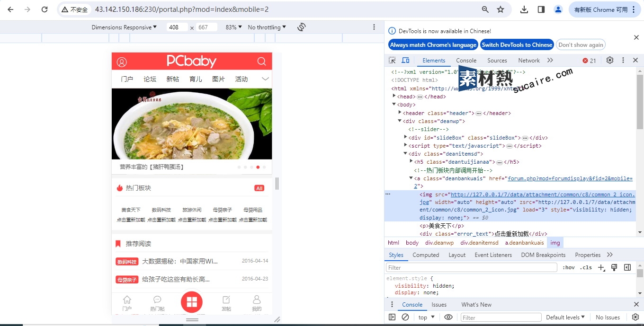Image resolution: width=644 pixels, height=326 pixels.
Task: Open DevTools customize menu dots
Action: [x=623, y=60]
